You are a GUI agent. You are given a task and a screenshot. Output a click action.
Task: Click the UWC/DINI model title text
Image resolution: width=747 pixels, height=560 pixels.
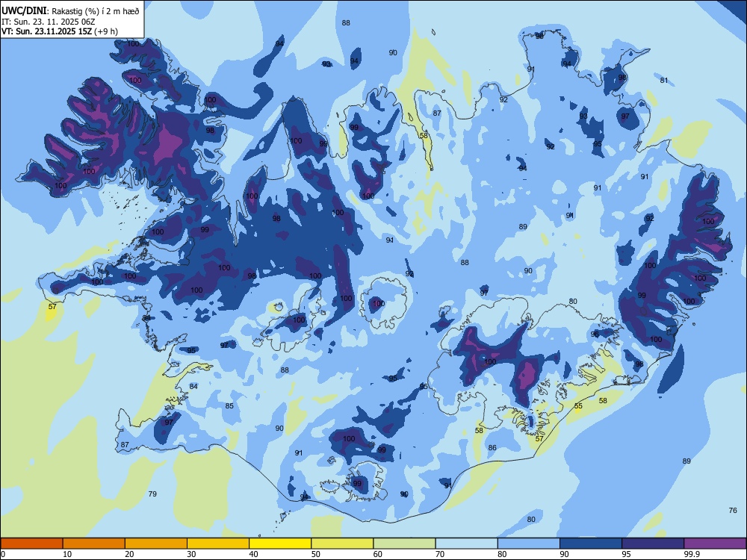(x=24, y=11)
